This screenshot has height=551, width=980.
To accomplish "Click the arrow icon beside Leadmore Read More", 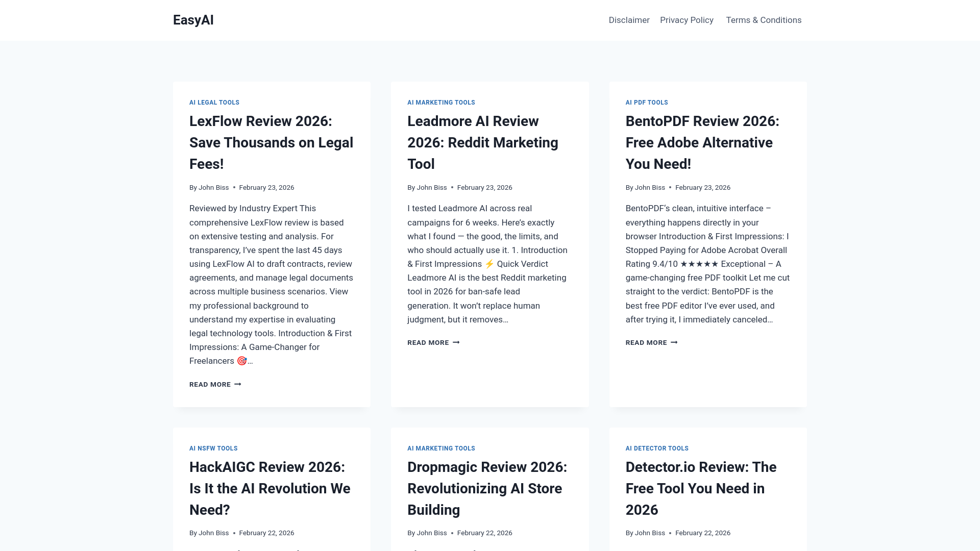I will coord(456,342).
